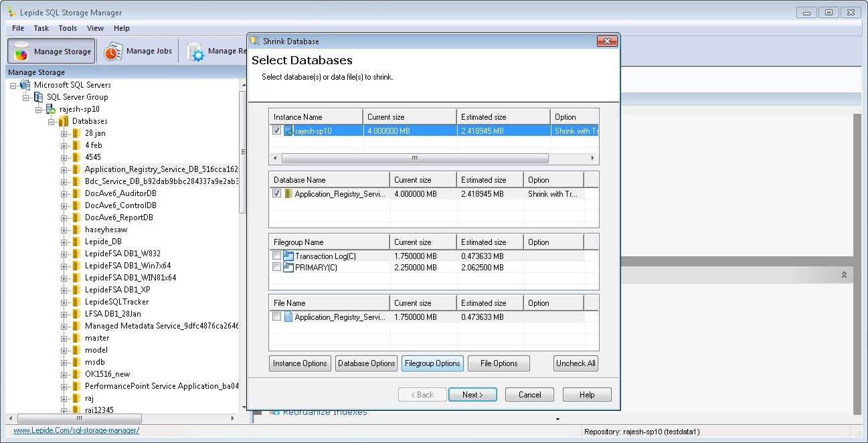
Task: Open the Task menu
Action: [41, 28]
